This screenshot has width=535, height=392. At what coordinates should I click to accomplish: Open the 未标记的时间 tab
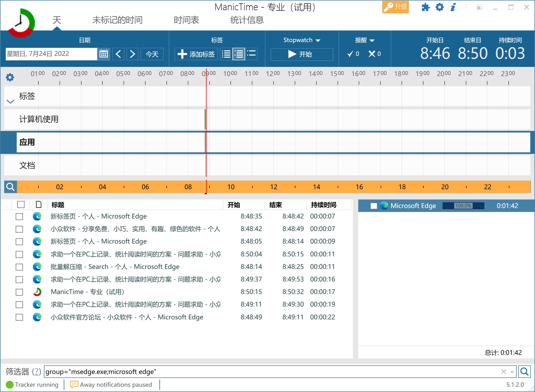(x=117, y=20)
